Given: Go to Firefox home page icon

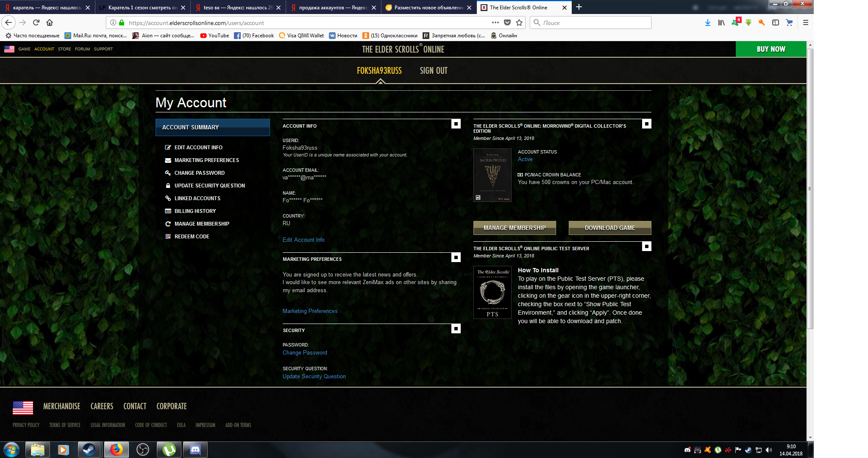Looking at the screenshot, I should pyautogui.click(x=50, y=22).
